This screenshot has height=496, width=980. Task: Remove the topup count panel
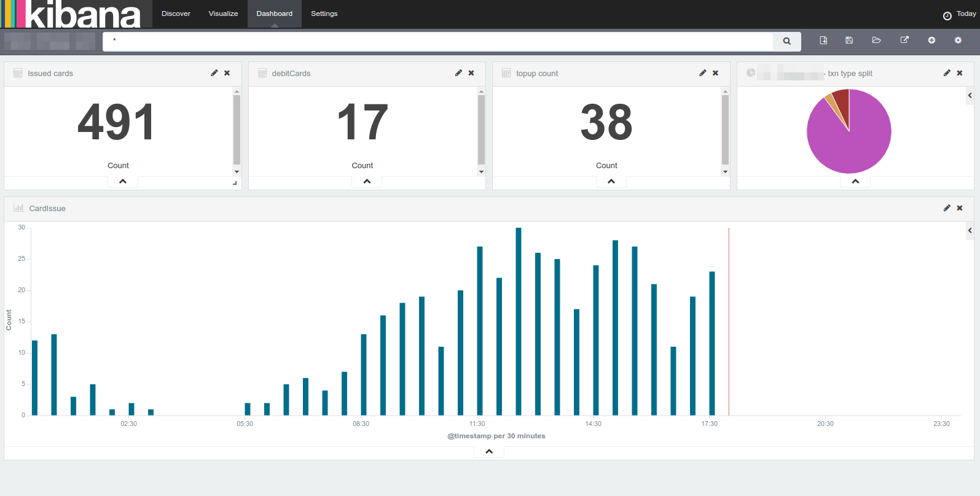pos(715,73)
